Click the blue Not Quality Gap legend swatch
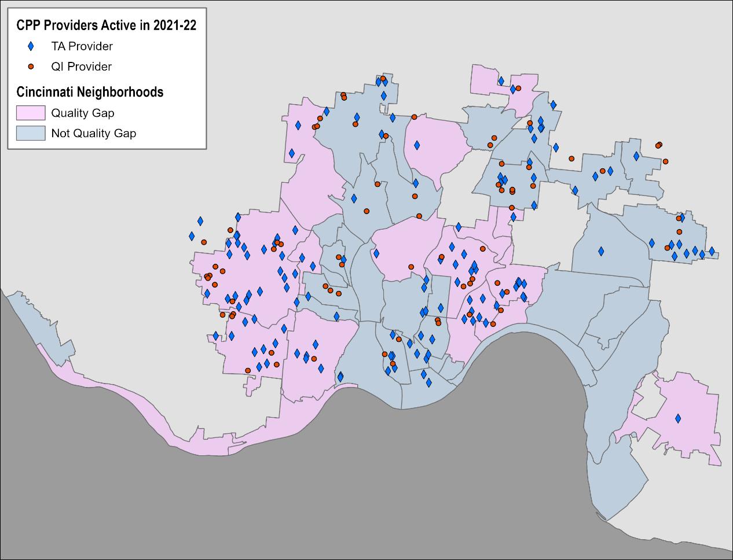The image size is (733, 560). (31, 133)
